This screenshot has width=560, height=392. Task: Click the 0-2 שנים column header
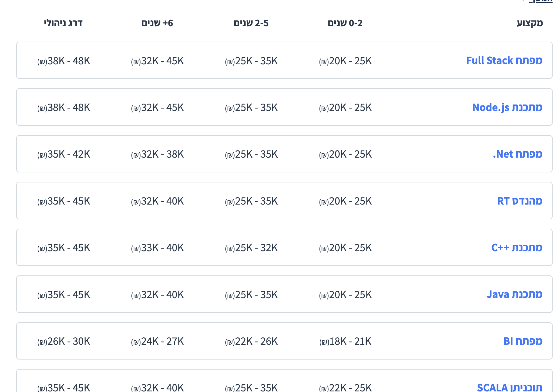[345, 23]
